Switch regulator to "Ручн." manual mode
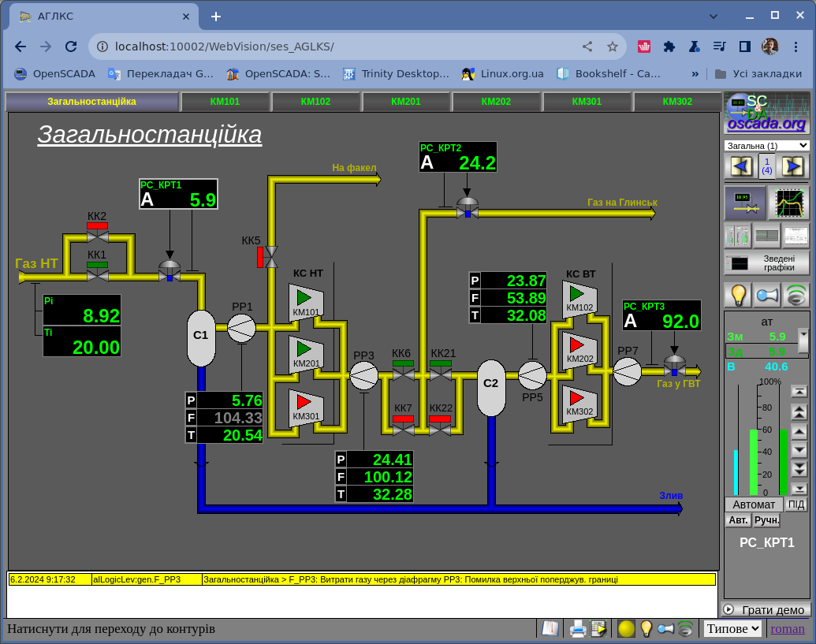The image size is (816, 644). click(x=766, y=520)
